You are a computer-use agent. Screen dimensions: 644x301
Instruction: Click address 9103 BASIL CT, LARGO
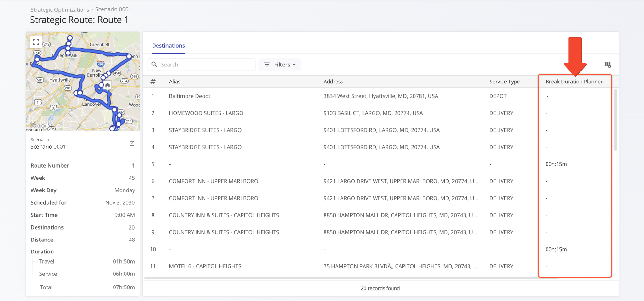point(373,113)
